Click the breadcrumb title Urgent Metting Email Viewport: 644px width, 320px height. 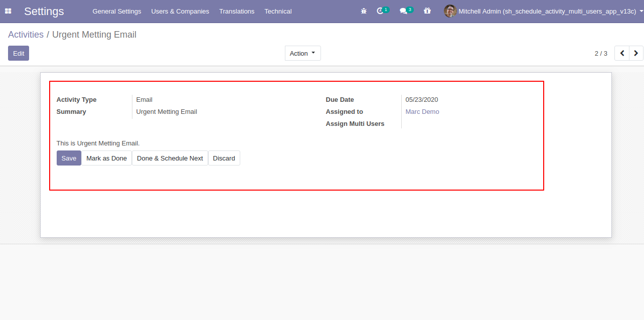[x=94, y=35]
